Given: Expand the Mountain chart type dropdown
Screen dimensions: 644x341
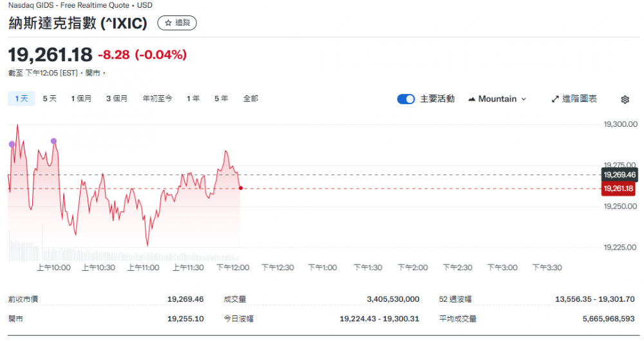Looking at the screenshot, I should coord(497,99).
